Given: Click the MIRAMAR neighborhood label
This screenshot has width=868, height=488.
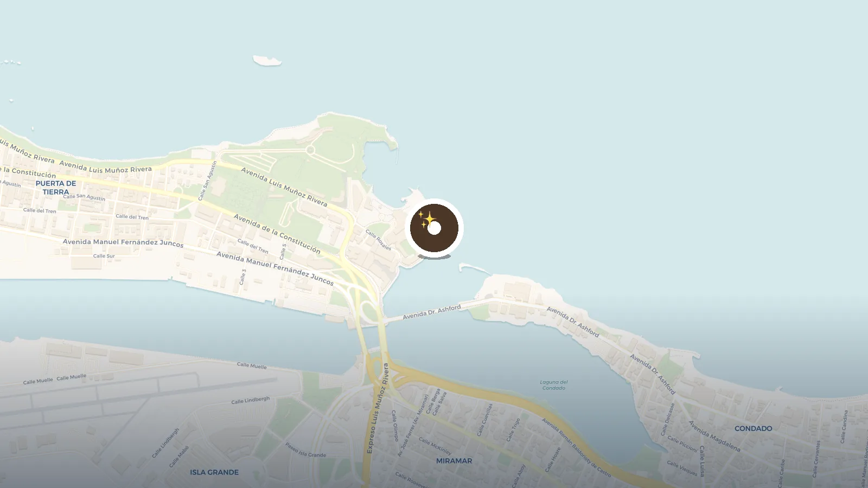Looking at the screenshot, I should pyautogui.click(x=454, y=461).
